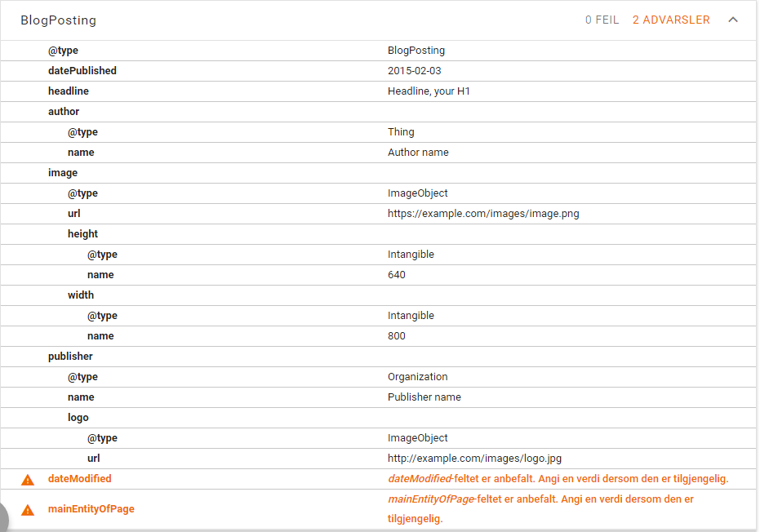This screenshot has height=532, width=760.
Task: Click the "0 FEIL" errors count
Action: (x=602, y=20)
